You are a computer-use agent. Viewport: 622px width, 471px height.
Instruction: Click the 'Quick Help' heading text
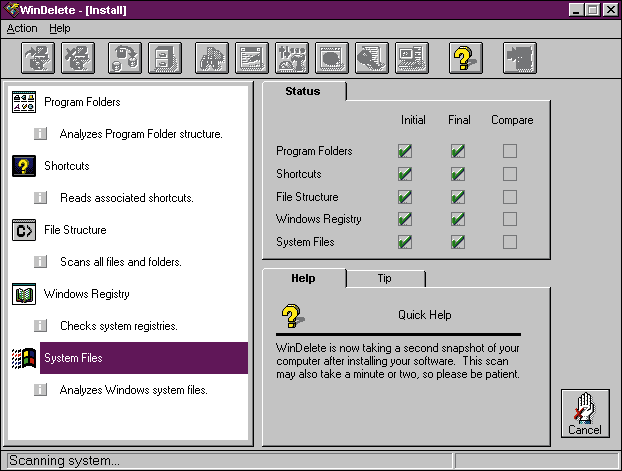[x=425, y=315]
